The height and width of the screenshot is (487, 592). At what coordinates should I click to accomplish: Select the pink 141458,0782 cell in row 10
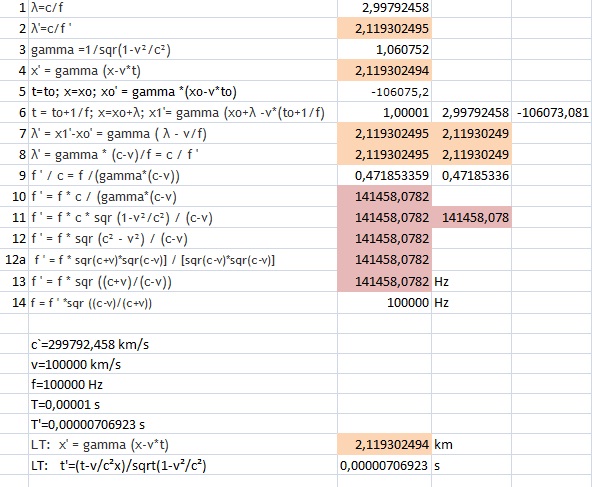tap(384, 196)
